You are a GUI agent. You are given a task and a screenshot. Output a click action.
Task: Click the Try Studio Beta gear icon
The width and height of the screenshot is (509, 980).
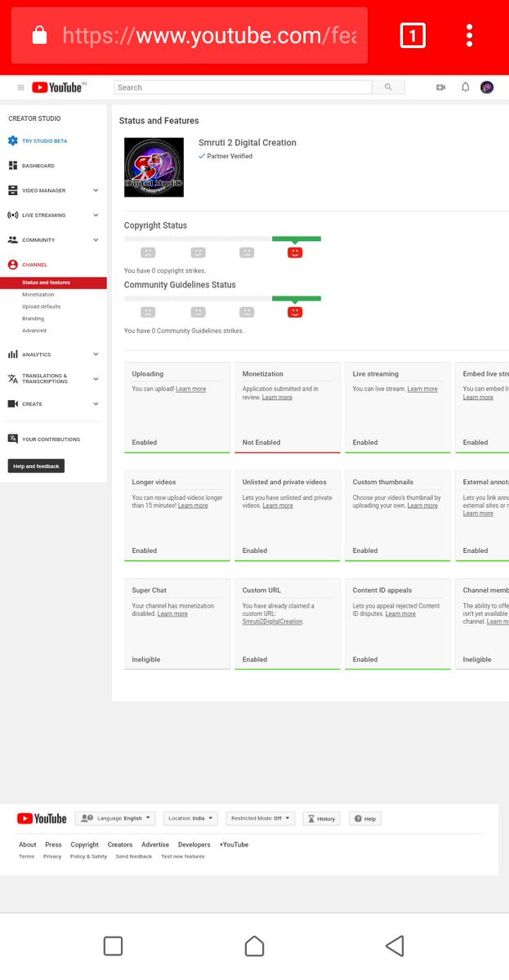[12, 141]
